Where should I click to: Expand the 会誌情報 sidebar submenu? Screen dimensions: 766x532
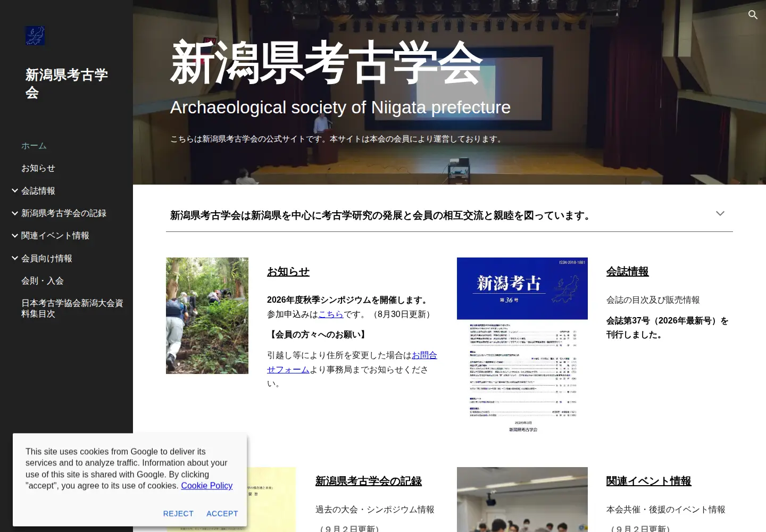[x=14, y=190]
